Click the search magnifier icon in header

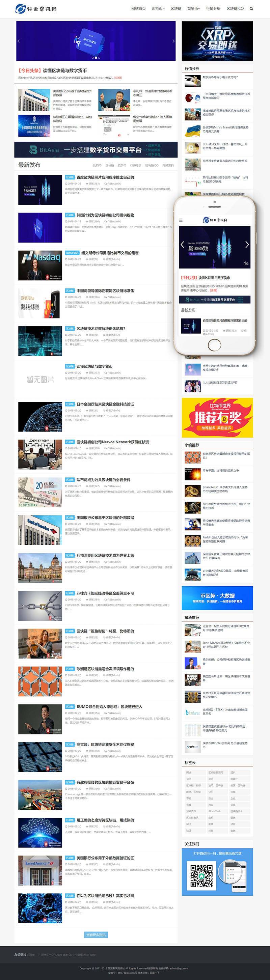pos(251,8)
